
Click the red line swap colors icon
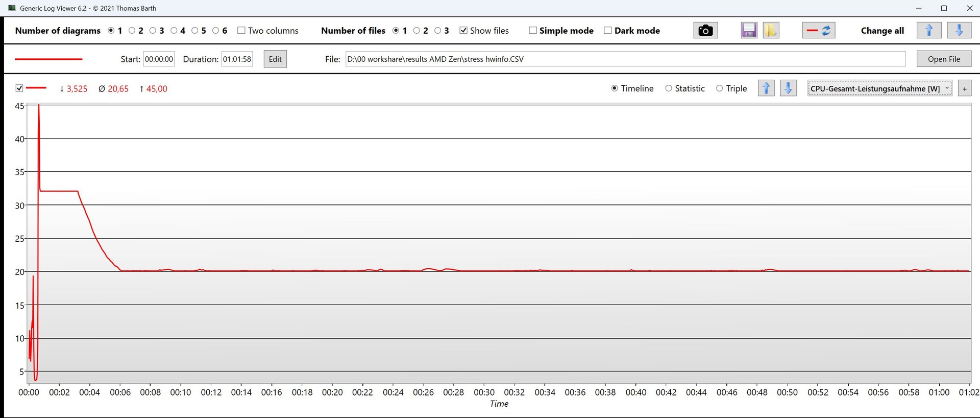(x=819, y=31)
